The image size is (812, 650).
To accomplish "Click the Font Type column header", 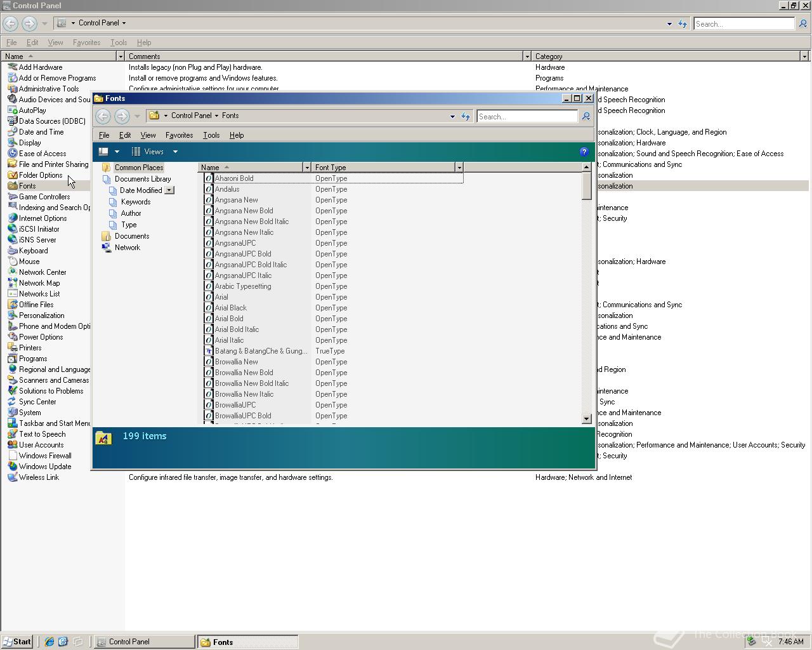I will (383, 168).
